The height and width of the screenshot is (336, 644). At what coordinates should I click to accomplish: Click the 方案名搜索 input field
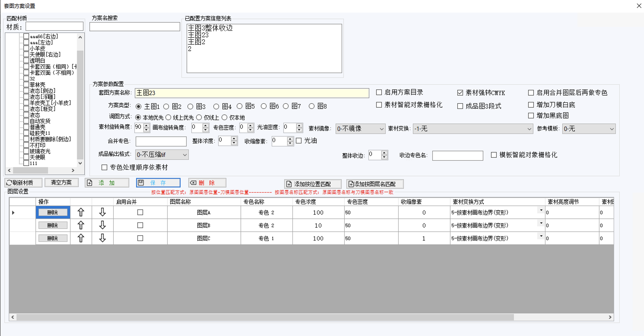[135, 27]
